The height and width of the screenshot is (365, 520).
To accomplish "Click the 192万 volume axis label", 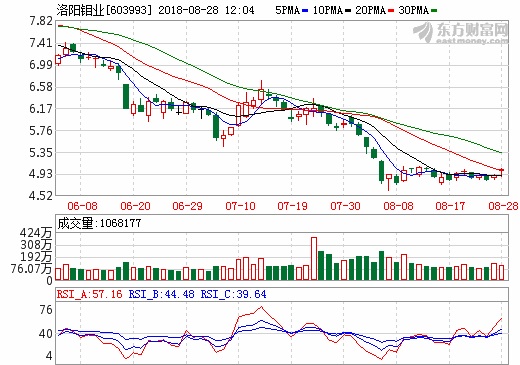I will click(36, 257).
